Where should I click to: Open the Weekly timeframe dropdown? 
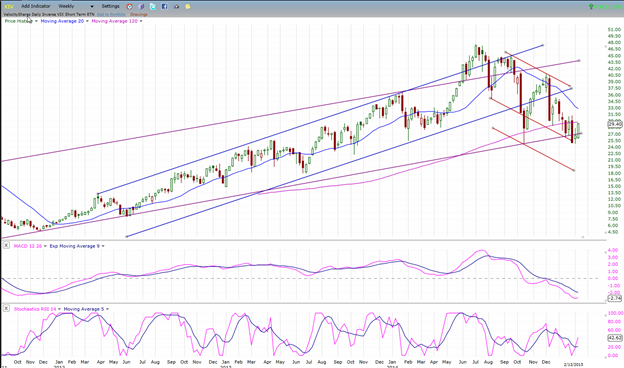(76, 6)
